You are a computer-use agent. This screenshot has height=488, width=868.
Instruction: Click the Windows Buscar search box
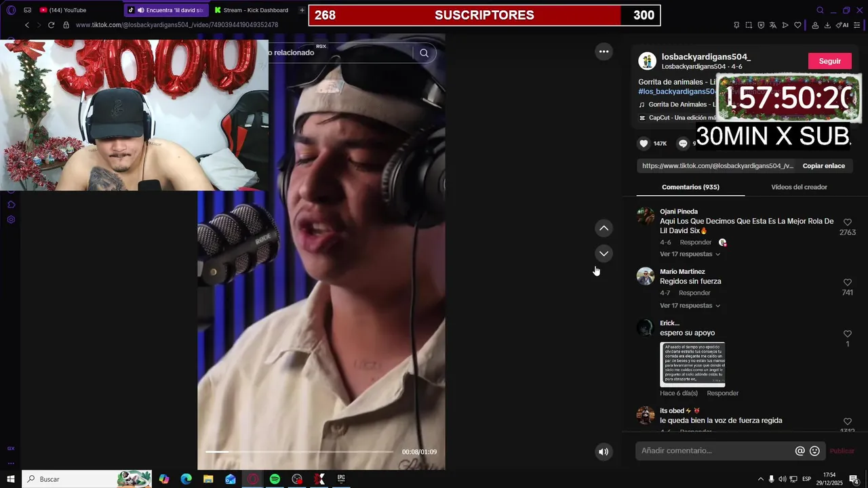click(87, 479)
